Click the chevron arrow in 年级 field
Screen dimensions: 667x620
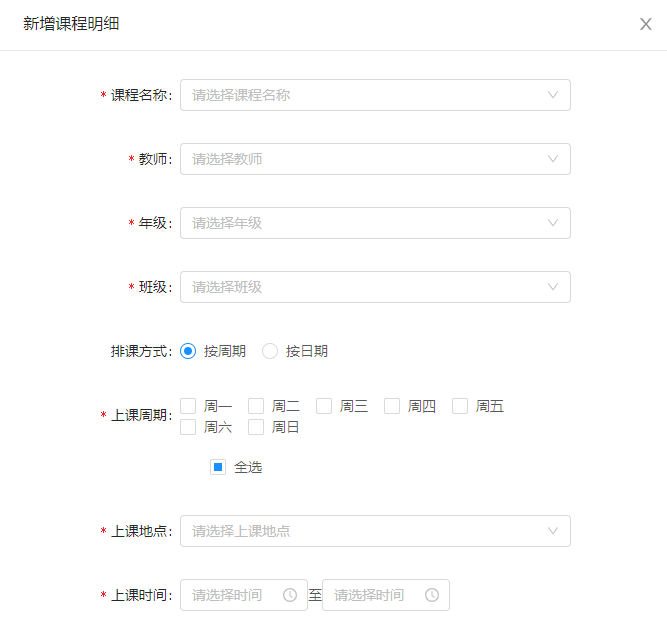pos(553,223)
